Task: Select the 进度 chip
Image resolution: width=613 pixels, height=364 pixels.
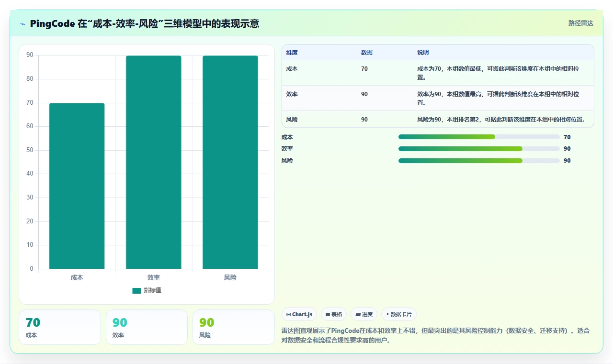Action: [x=364, y=314]
